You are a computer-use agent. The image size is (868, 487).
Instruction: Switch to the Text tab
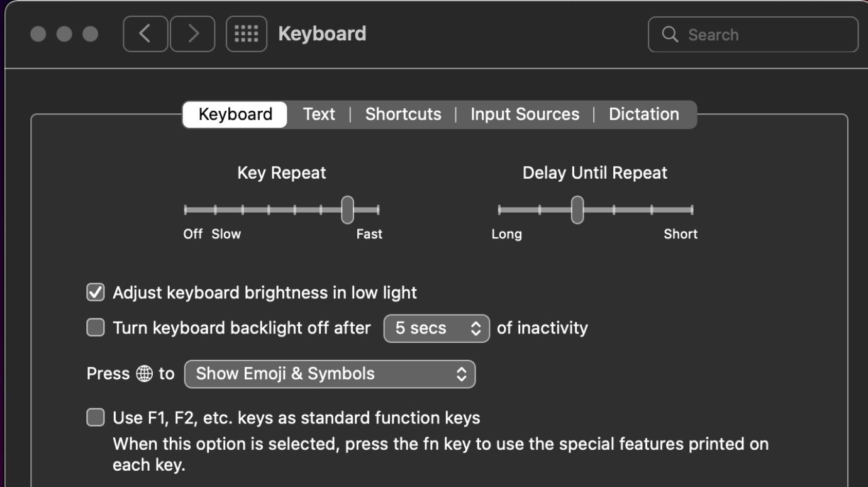319,115
